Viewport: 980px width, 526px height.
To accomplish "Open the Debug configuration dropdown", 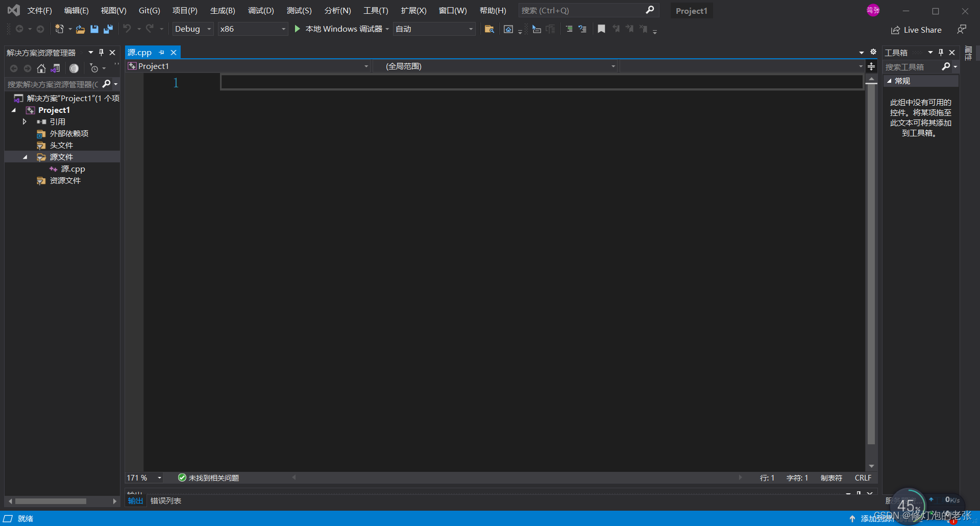I will (x=193, y=29).
